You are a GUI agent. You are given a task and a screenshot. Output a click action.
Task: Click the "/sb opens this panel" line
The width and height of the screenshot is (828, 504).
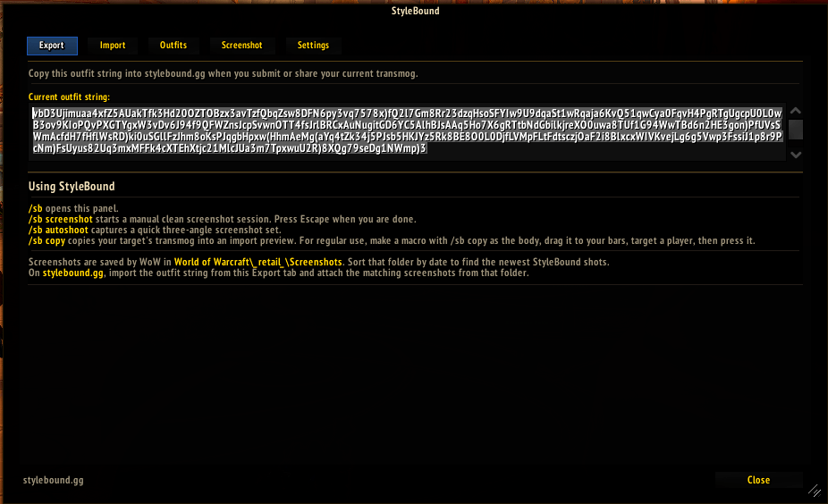tap(73, 208)
